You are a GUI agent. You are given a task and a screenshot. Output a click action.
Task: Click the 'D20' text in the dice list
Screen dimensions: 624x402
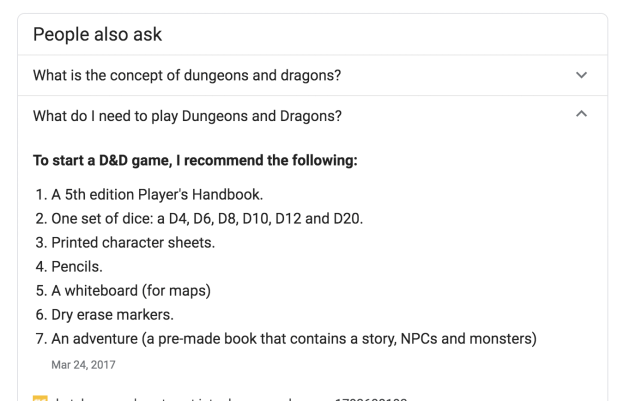click(348, 218)
